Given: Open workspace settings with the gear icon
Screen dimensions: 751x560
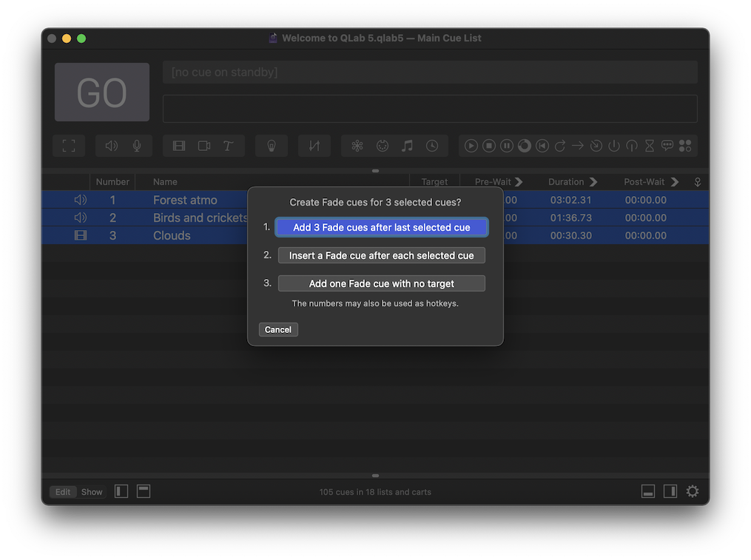Looking at the screenshot, I should tap(692, 490).
